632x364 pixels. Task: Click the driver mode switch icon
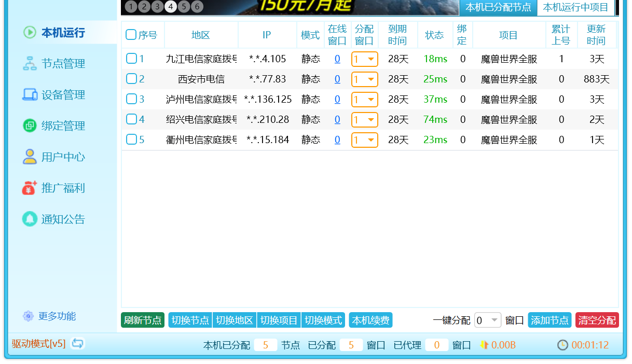pyautogui.click(x=78, y=343)
